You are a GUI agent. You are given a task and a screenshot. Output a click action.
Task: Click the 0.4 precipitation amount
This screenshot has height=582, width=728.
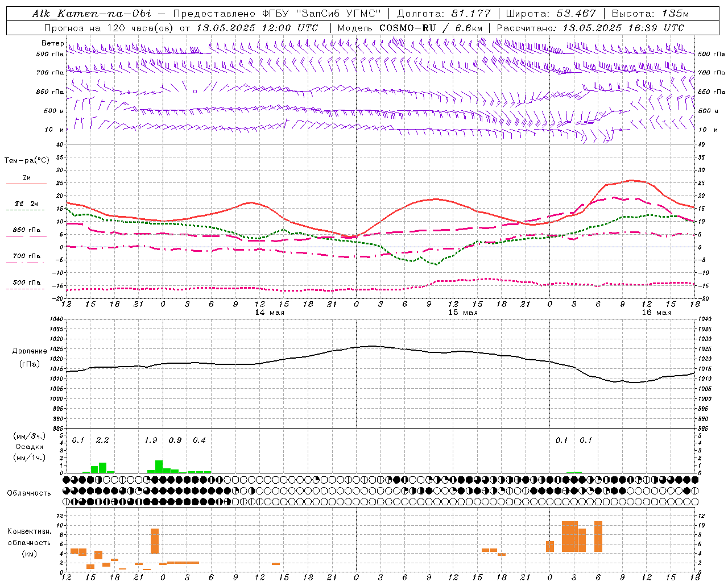point(199,440)
